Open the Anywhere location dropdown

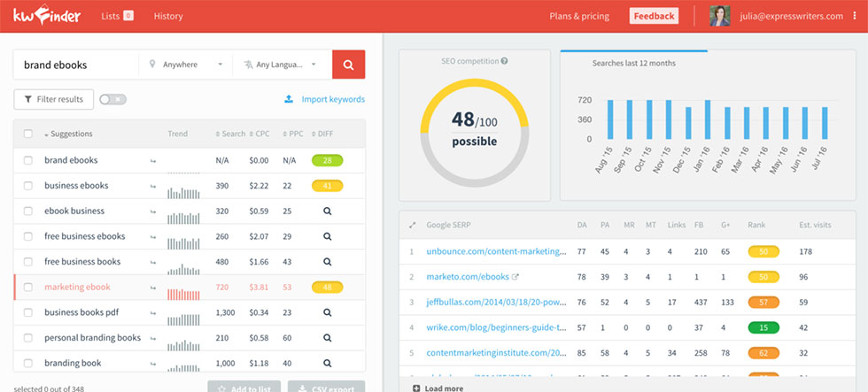pos(186,65)
